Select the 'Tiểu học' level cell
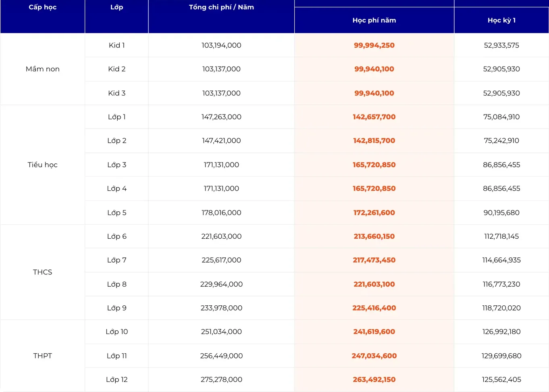549x392 pixels. click(x=42, y=165)
